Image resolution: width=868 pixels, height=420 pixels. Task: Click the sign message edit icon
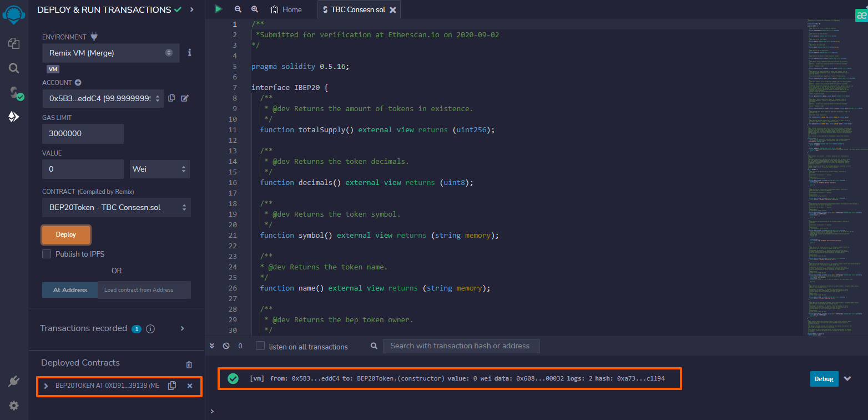(185, 98)
